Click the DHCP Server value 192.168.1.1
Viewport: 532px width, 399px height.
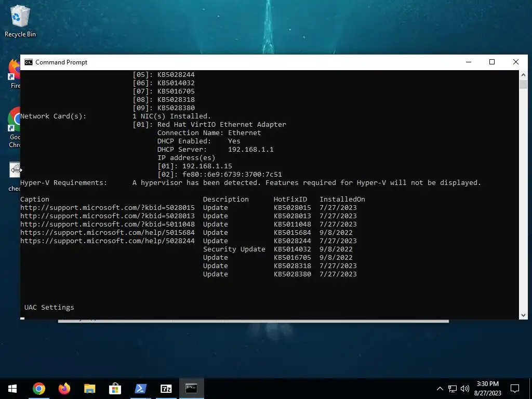click(251, 150)
